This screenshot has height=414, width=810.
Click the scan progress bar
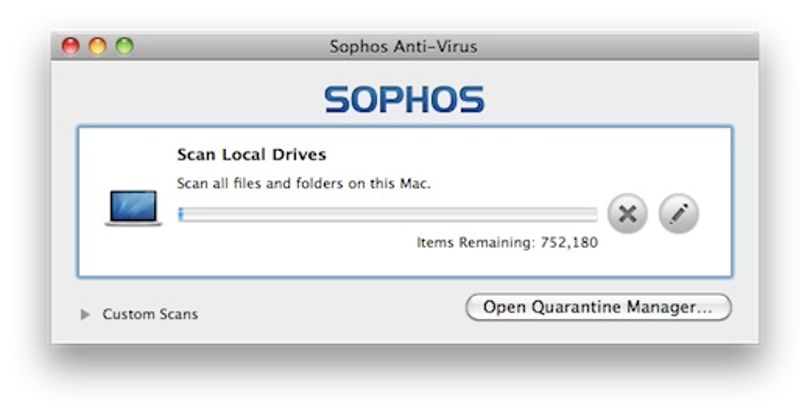(388, 214)
